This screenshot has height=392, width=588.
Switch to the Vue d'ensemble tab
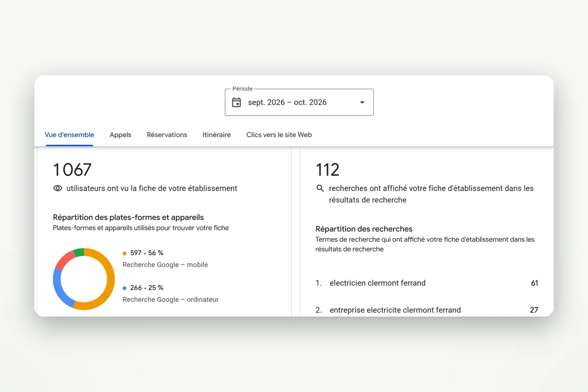(70, 135)
